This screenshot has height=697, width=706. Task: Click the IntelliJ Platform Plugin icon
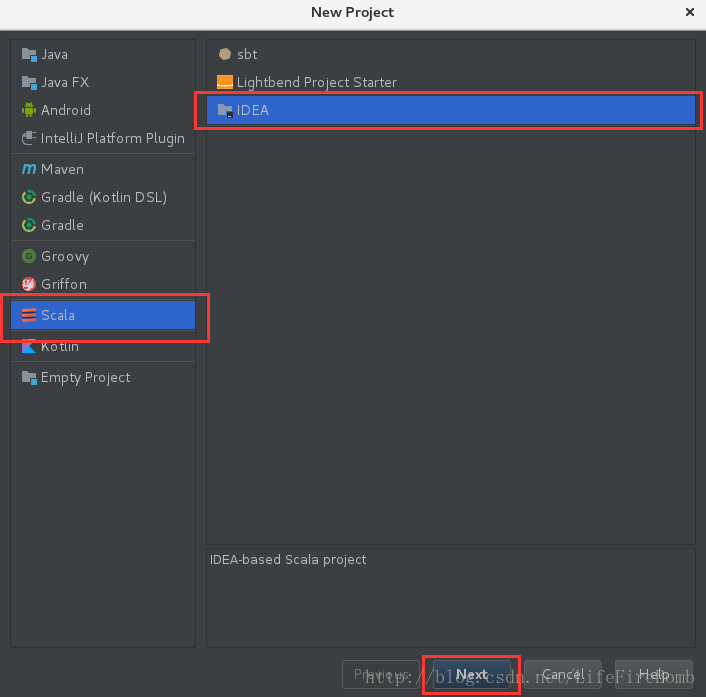[x=29, y=138]
